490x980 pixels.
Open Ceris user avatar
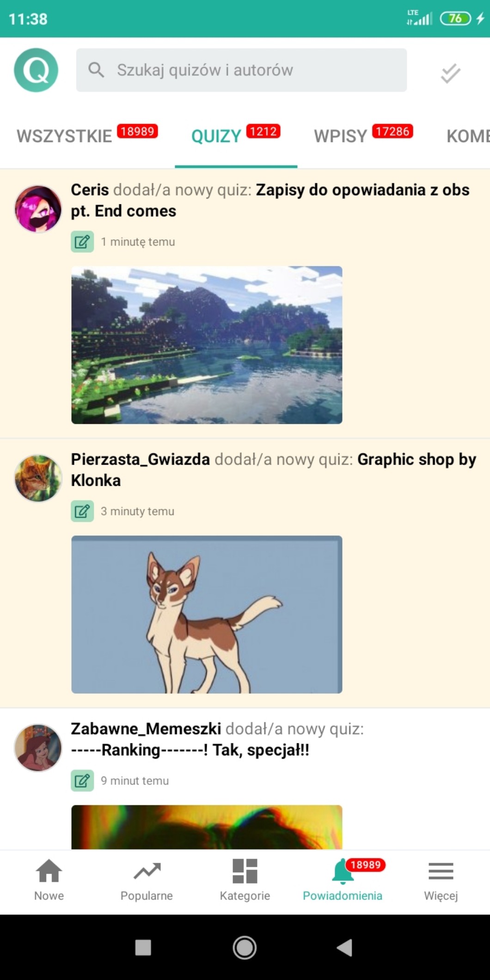(38, 209)
